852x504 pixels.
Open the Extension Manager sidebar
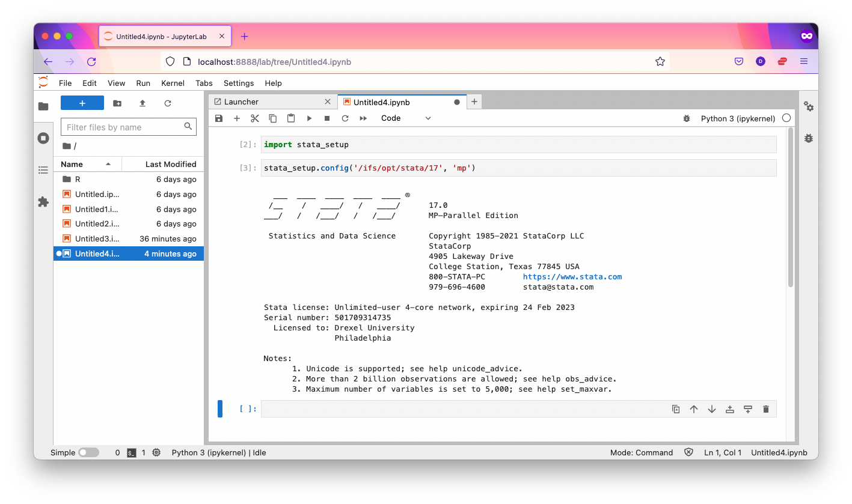click(43, 202)
